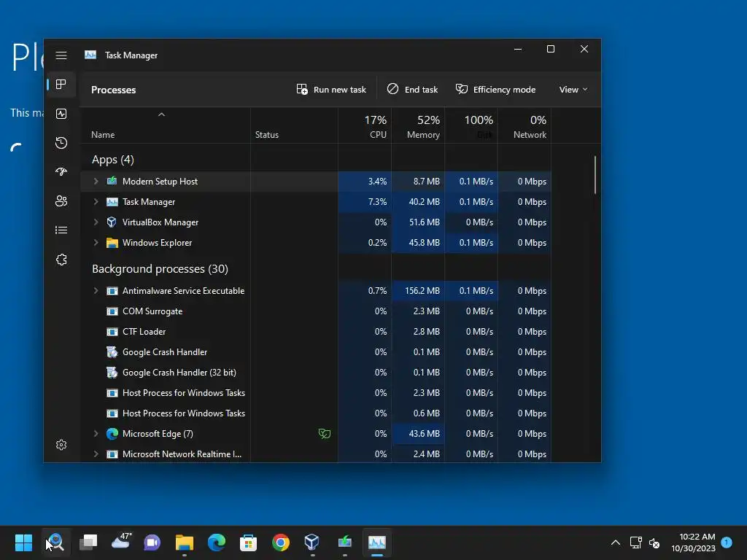747x560 pixels.
Task: Select the Google Crash Handler row
Action: click(316, 352)
